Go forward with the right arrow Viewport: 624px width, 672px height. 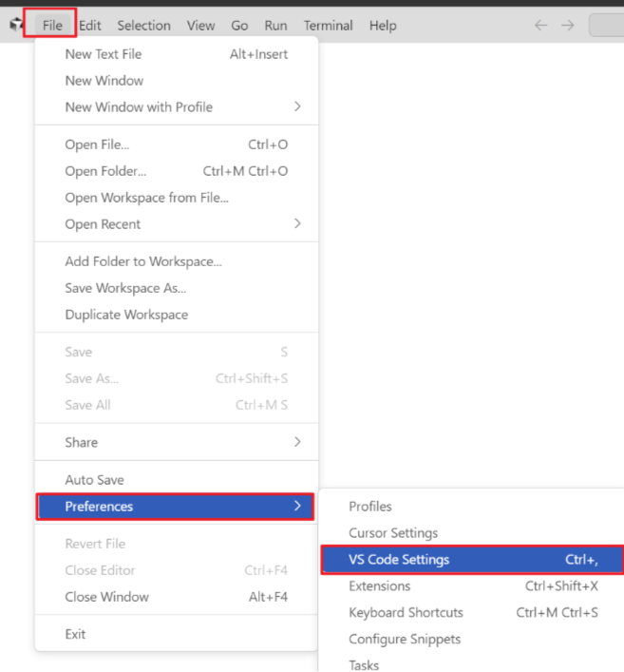(568, 26)
